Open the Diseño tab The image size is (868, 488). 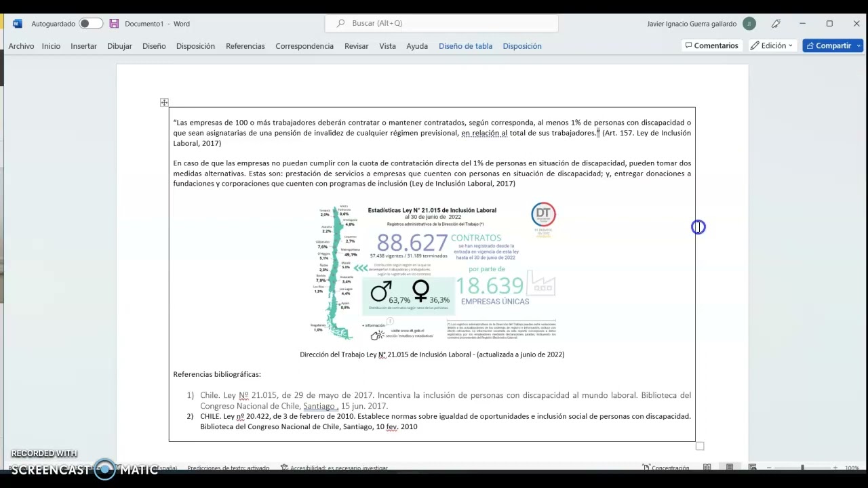coord(154,46)
